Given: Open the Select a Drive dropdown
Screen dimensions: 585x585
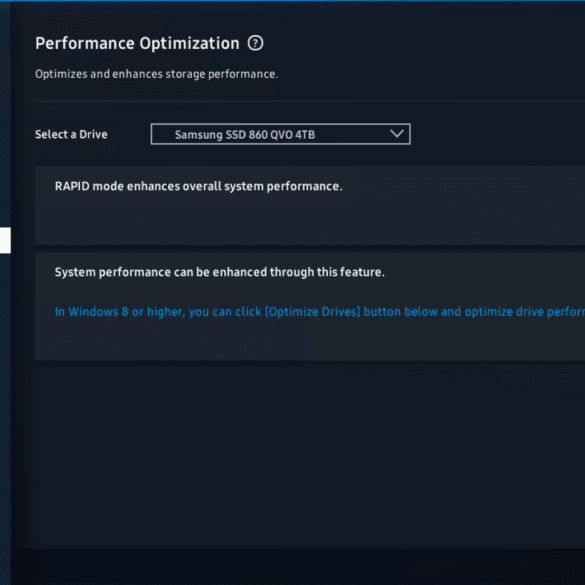Looking at the screenshot, I should [281, 134].
